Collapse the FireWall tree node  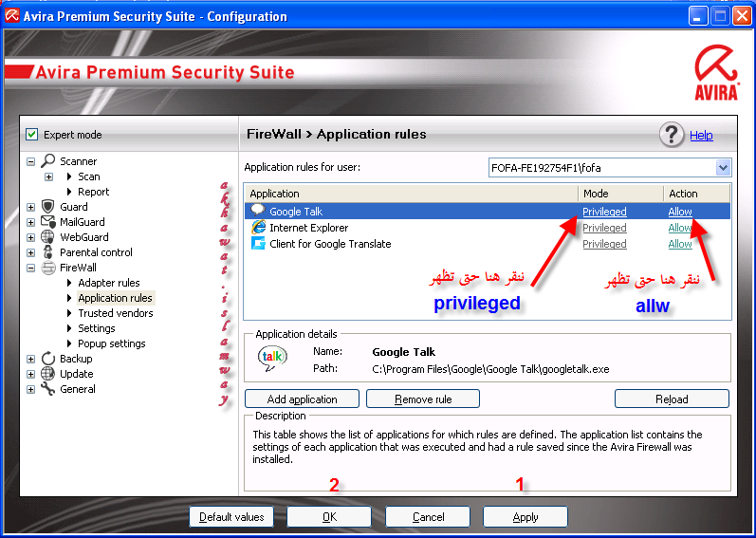click(31, 268)
